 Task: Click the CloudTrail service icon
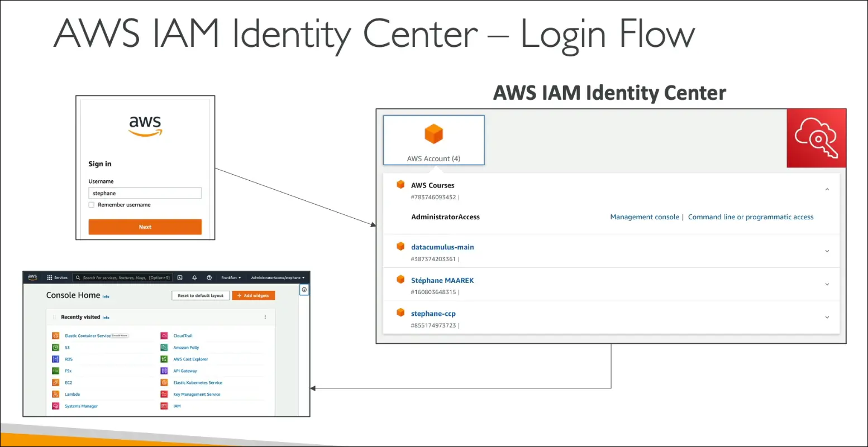coord(164,336)
